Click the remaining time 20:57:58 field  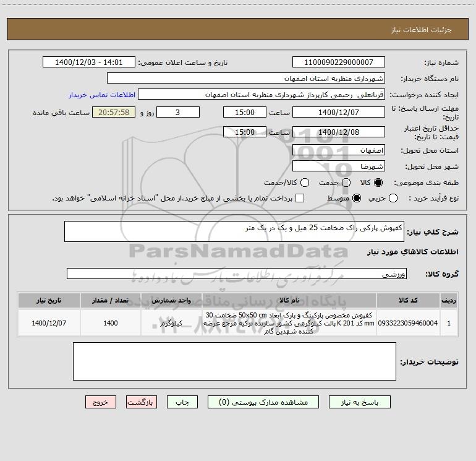114,113
